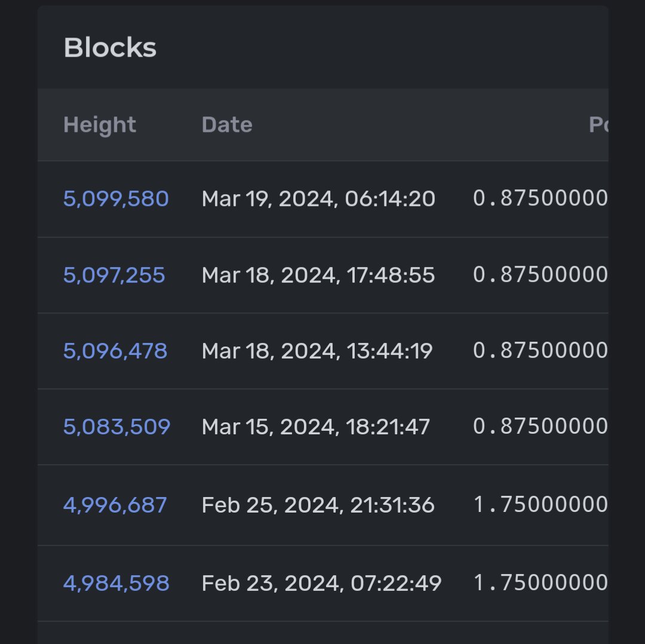Select 0.875 value in 5,083,509 row
The height and width of the screenshot is (644, 645).
coord(540,426)
